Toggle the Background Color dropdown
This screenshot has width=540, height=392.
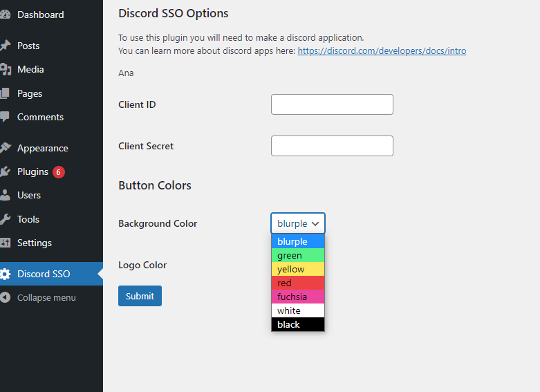[x=298, y=223]
